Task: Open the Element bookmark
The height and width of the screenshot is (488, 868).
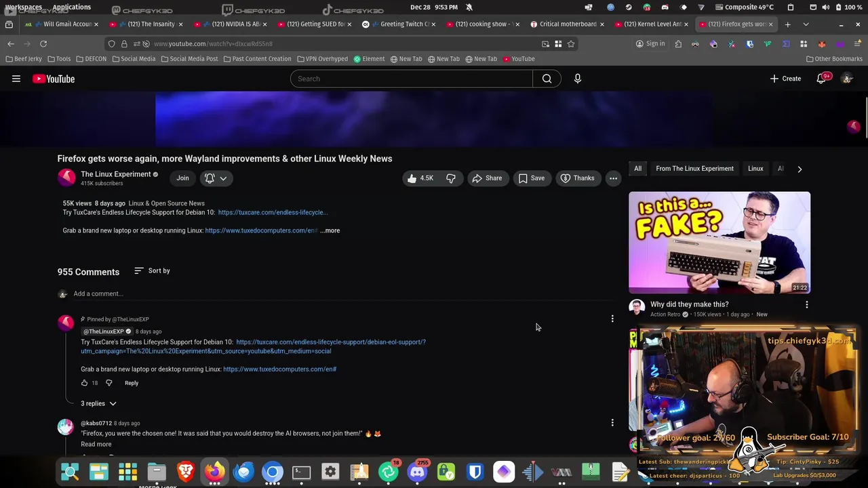Action: tap(369, 59)
